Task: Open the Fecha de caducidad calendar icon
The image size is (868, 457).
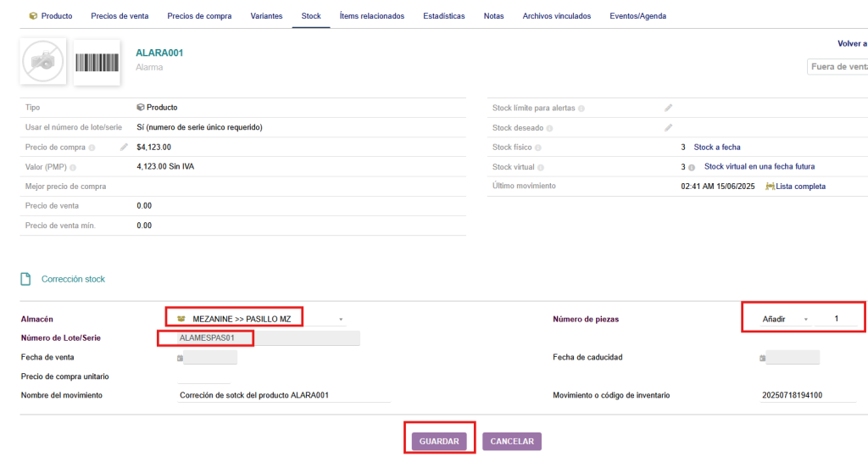Action: point(762,359)
